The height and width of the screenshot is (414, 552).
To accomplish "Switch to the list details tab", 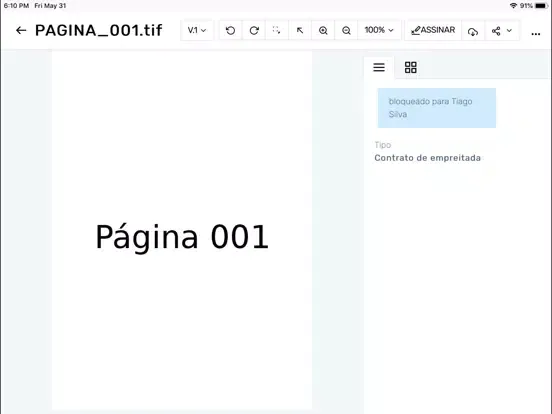I will pyautogui.click(x=379, y=67).
